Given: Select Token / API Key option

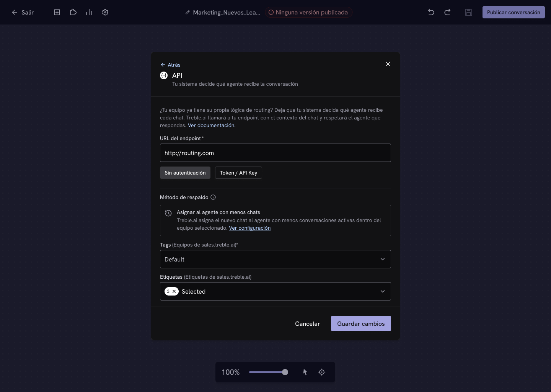Looking at the screenshot, I should point(238,173).
